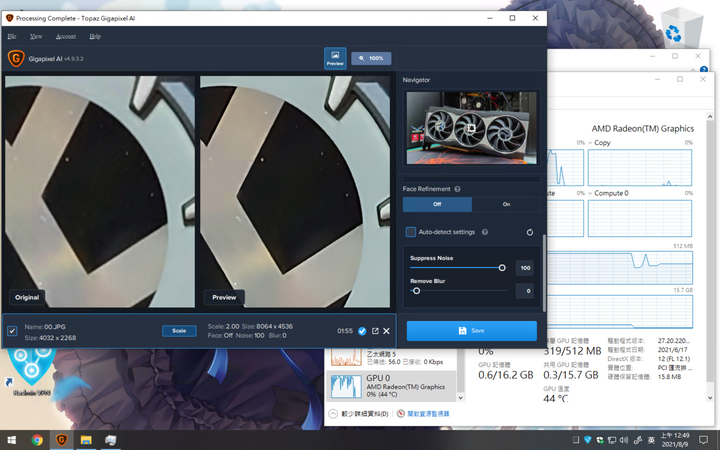This screenshot has width=720, height=450.
Task: Click the Suppress Noise value field 100
Action: tap(525, 268)
